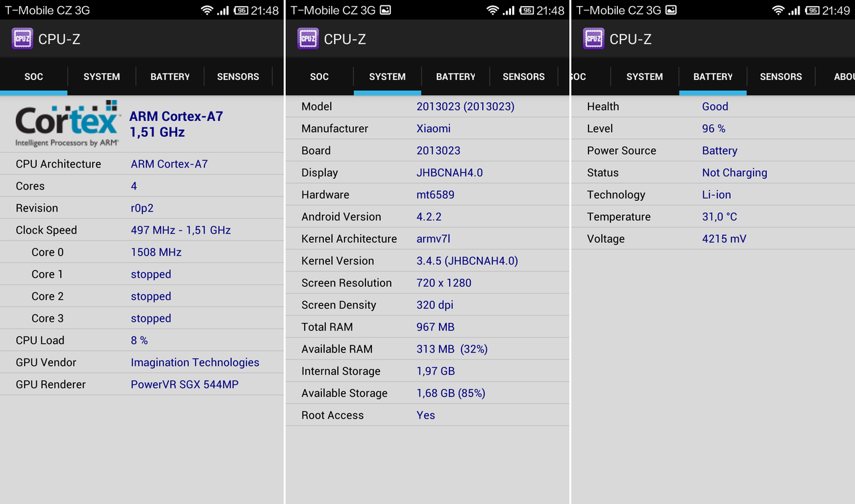Viewport: 855px width, 504px height.
Task: Tap the picture notification icon on the SYSTEM screen
Action: tap(385, 10)
